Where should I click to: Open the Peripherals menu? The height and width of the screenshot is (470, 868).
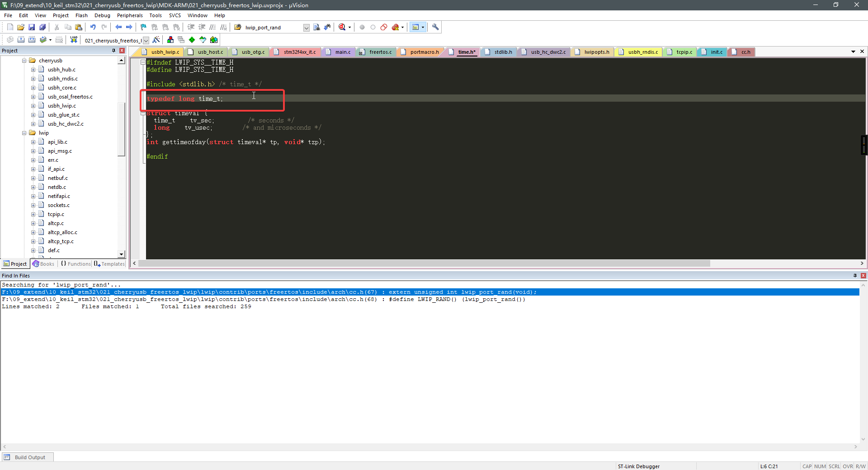click(x=130, y=15)
